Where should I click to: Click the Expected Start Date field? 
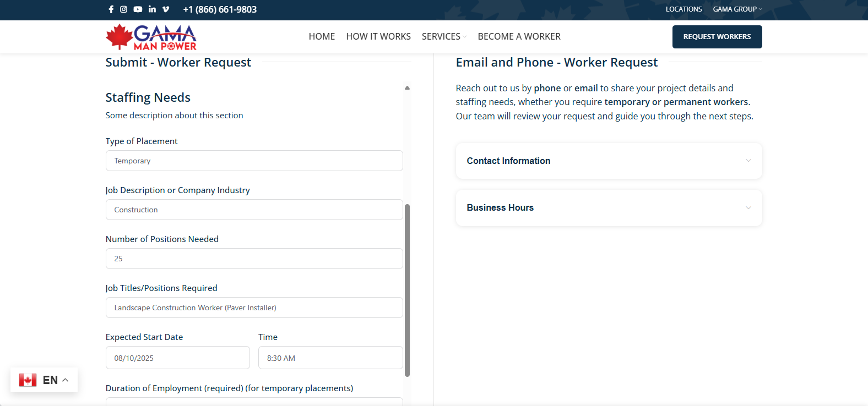pyautogui.click(x=177, y=358)
